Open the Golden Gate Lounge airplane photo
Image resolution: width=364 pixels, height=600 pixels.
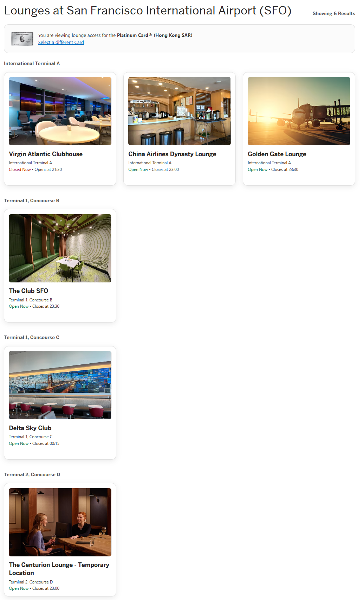299,111
